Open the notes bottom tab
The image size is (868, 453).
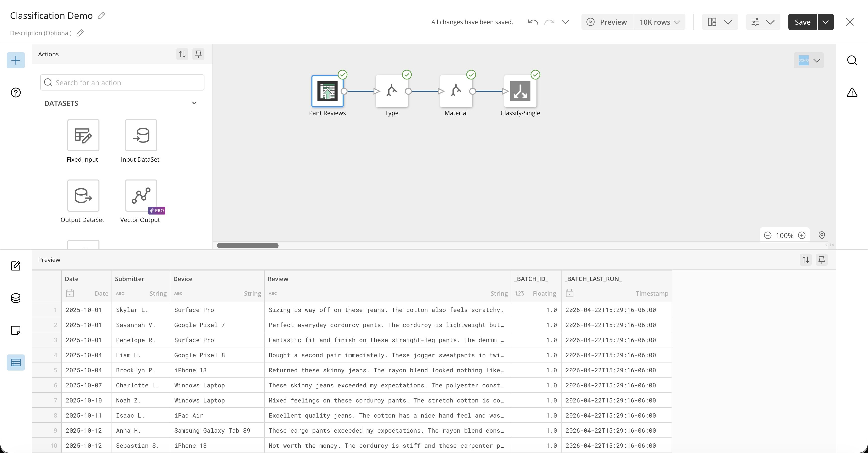[16, 330]
